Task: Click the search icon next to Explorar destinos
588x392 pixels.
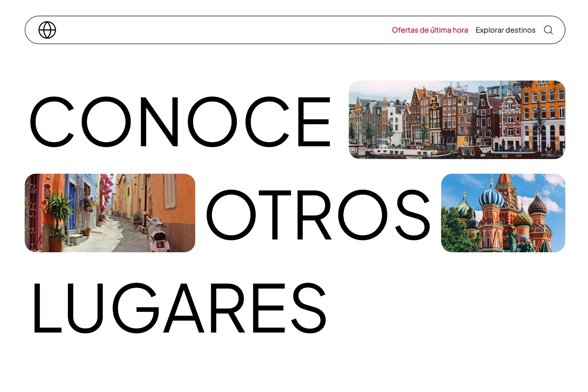Action: click(549, 30)
